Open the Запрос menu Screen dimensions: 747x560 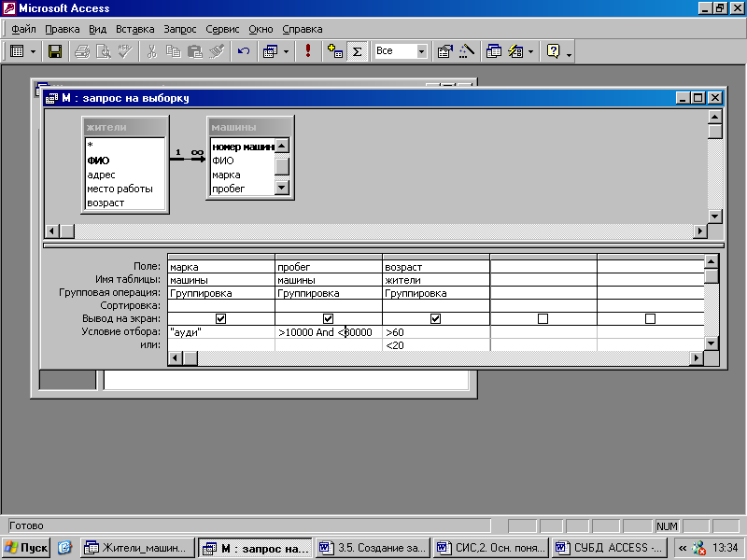coord(180,29)
